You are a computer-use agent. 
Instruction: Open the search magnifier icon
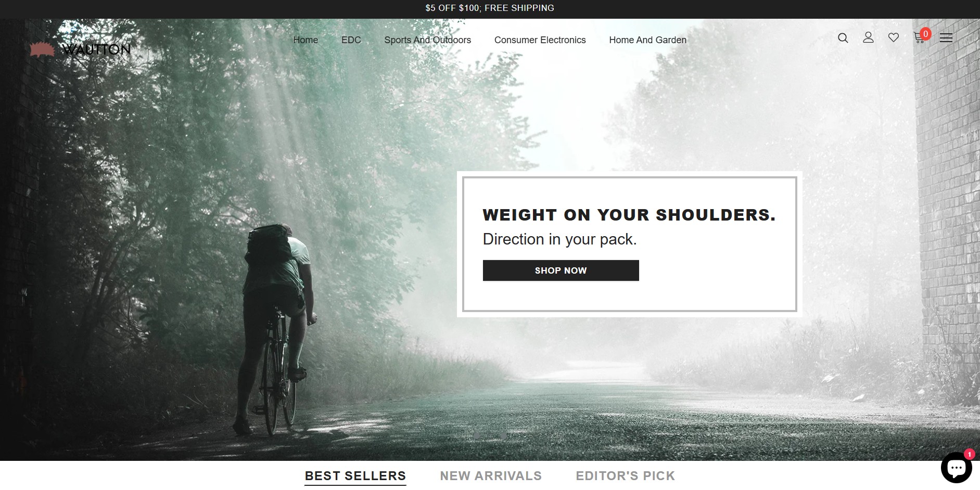click(x=843, y=37)
